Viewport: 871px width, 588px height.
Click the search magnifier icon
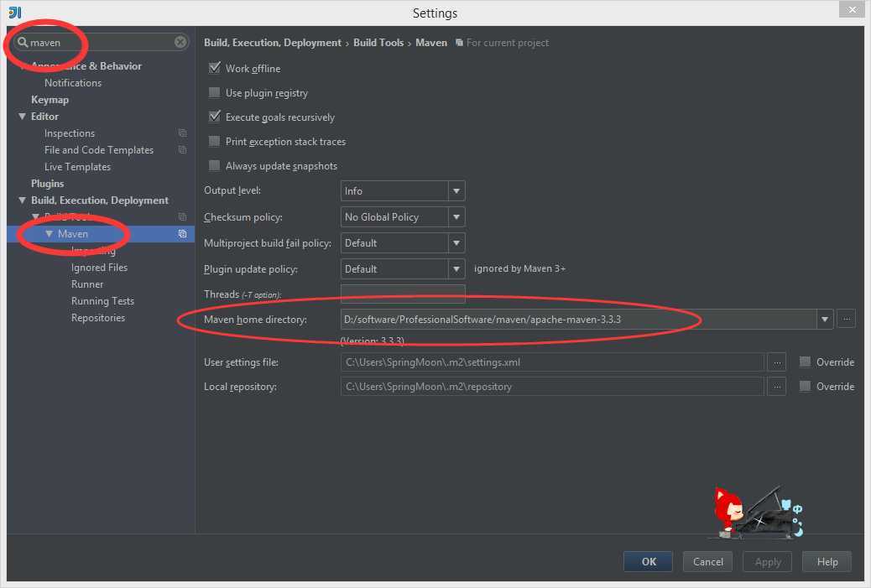[23, 42]
